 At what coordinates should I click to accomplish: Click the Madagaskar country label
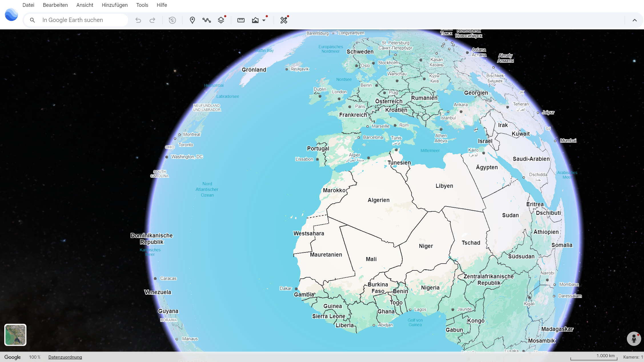[x=557, y=329]
